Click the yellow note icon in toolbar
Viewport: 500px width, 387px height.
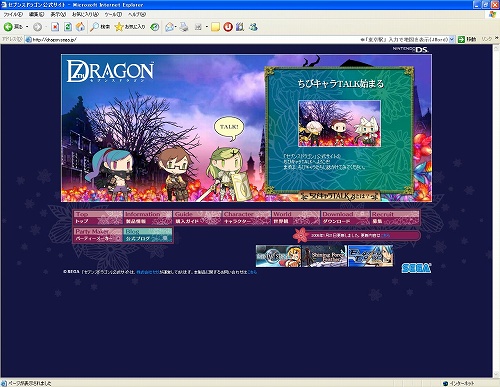click(215, 27)
